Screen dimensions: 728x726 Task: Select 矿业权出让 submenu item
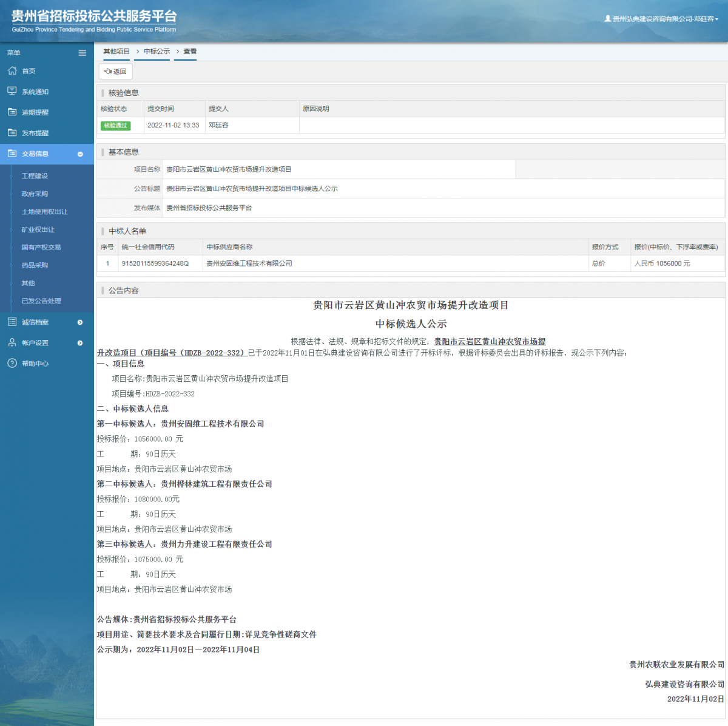coord(38,229)
